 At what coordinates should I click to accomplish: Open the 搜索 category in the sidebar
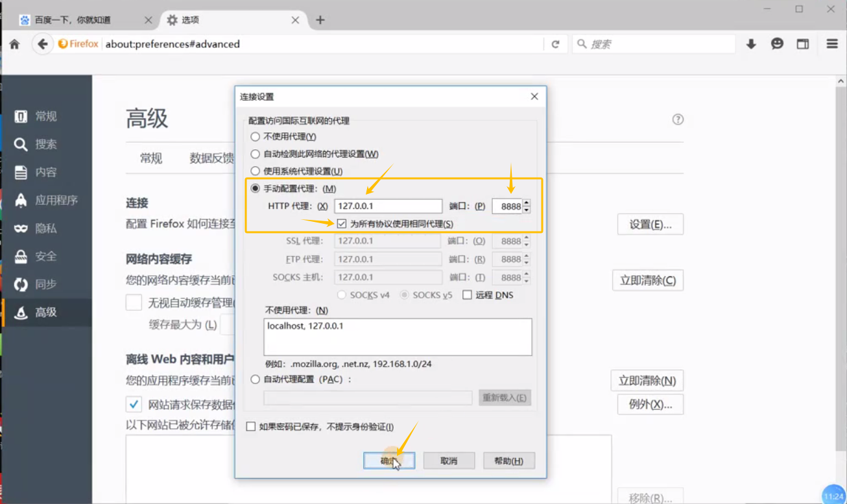click(46, 145)
